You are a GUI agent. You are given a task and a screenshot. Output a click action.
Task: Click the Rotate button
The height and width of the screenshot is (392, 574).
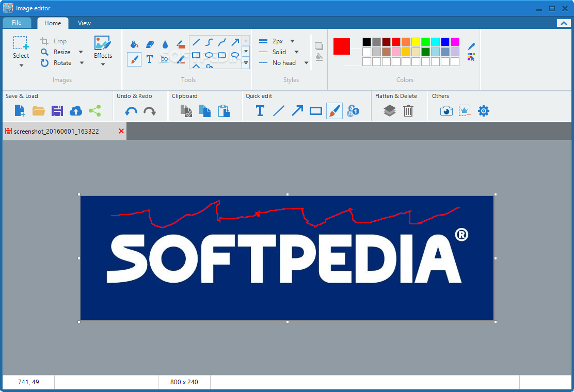(56, 63)
